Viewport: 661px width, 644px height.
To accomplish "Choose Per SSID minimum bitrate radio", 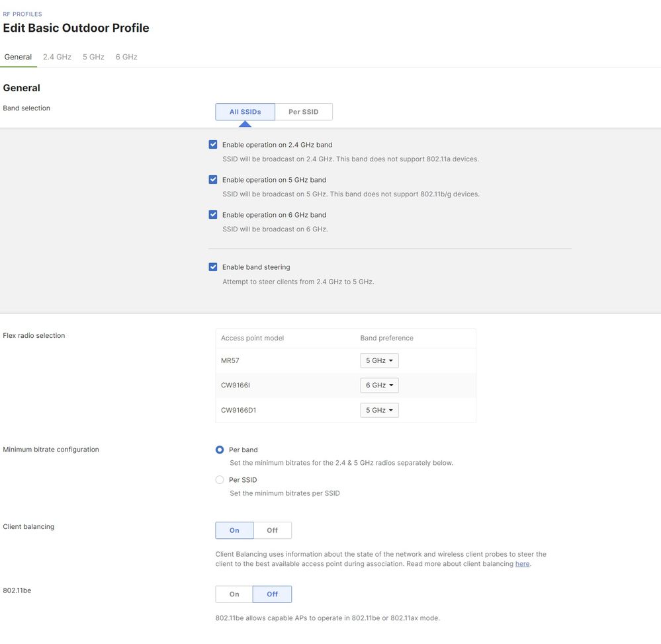I will [220, 480].
